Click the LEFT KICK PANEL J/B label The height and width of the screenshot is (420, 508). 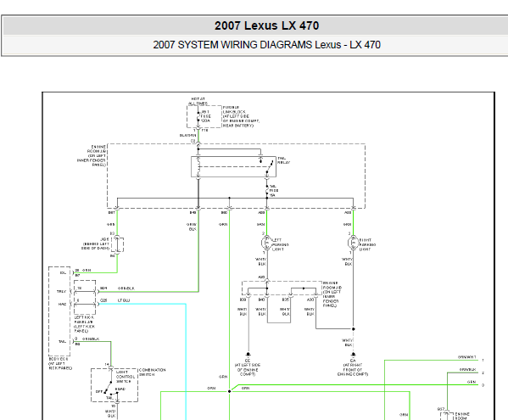85,324
